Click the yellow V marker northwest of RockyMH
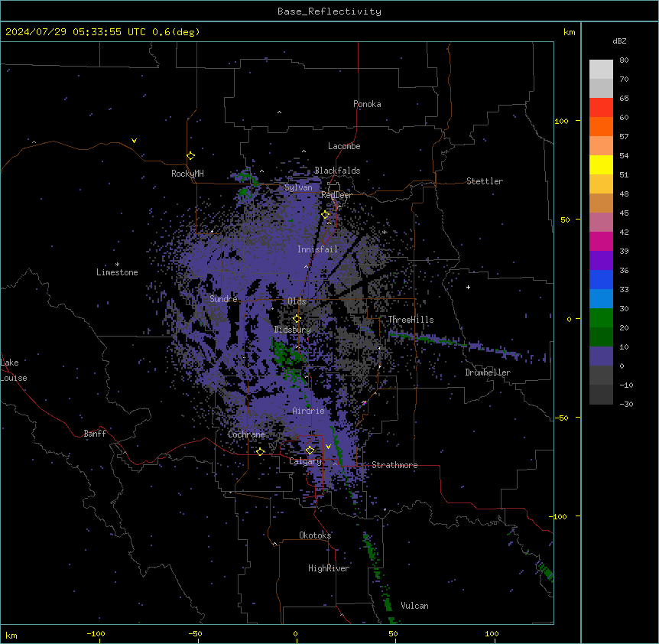Viewport: 659px width, 644px height. [134, 141]
